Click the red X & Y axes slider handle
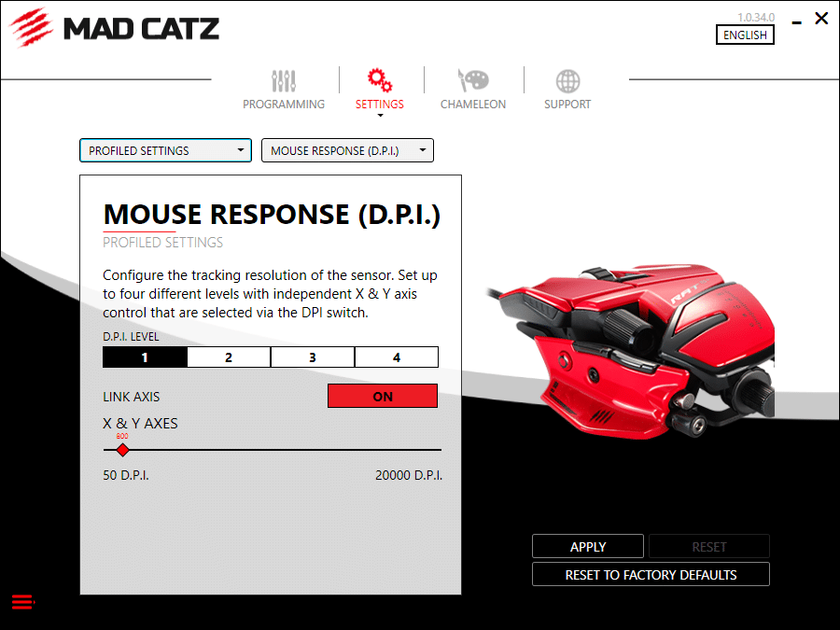840x630 pixels. pyautogui.click(x=122, y=450)
